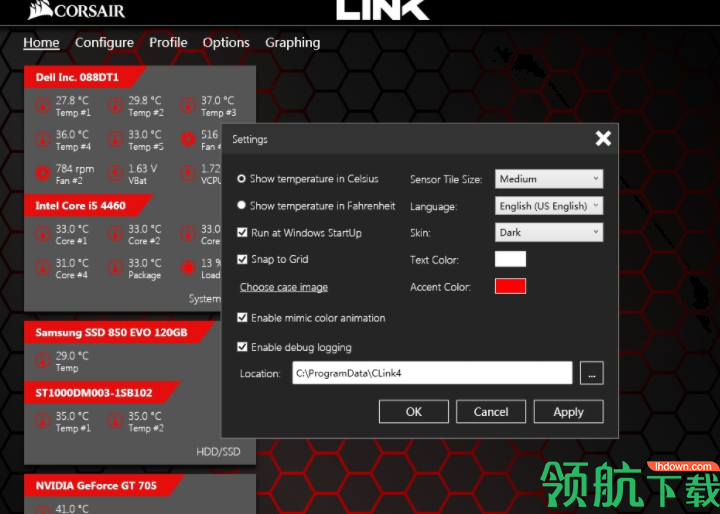720x514 pixels.
Task: Click ST1000DM003 Temp #2 thermometer icon
Action: 115,421
